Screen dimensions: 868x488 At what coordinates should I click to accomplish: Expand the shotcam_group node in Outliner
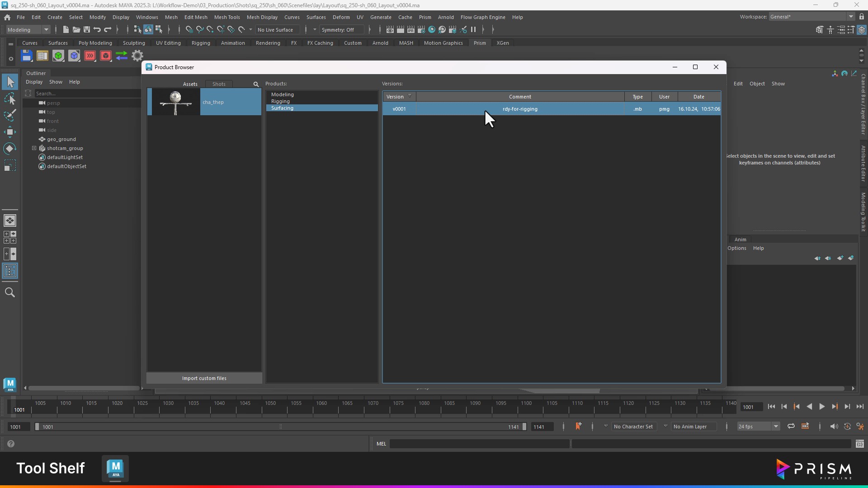click(x=34, y=148)
